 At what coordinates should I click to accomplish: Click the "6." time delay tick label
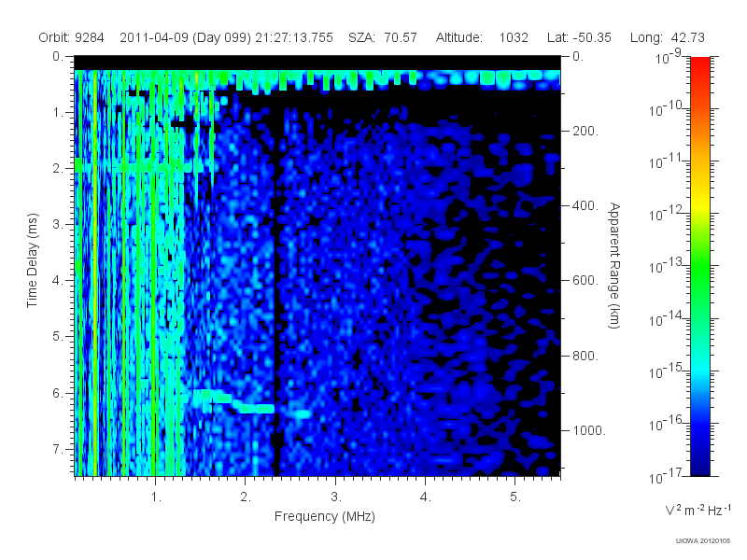(x=58, y=393)
